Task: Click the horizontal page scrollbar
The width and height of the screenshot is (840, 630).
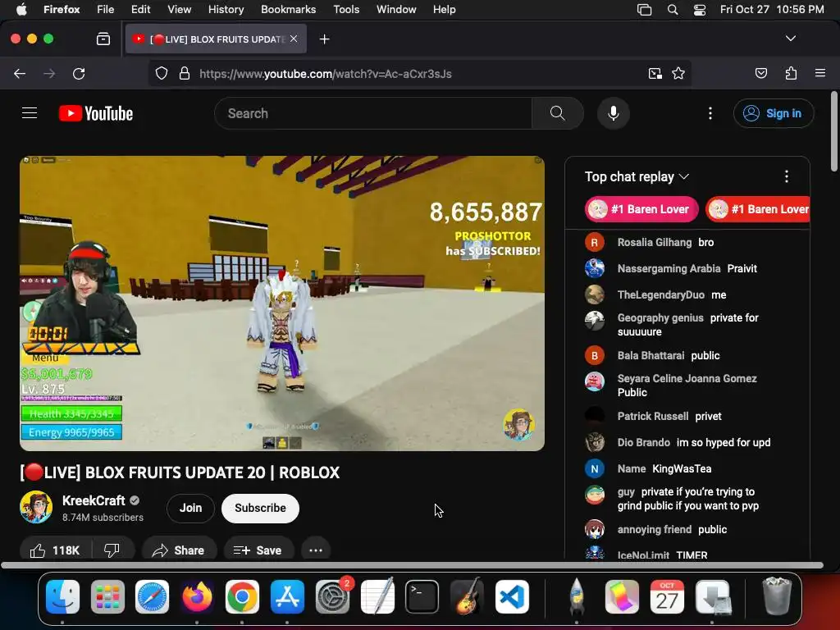Action: (412, 565)
